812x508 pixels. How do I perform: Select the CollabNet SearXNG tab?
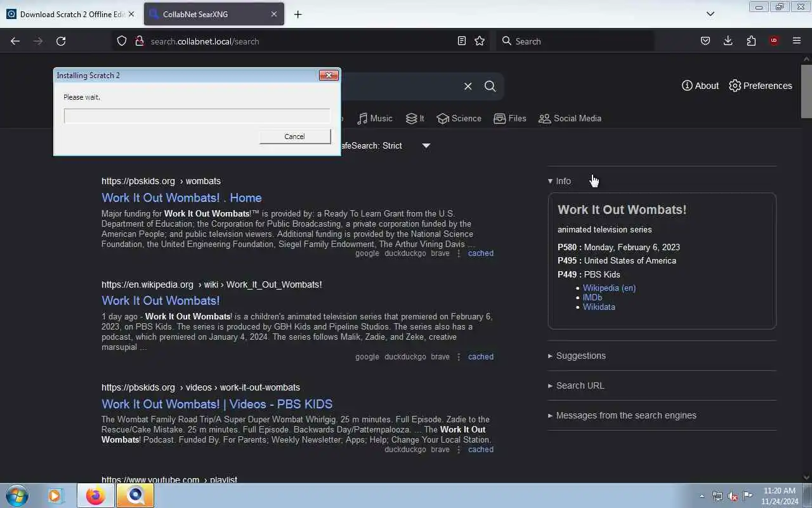click(213, 14)
